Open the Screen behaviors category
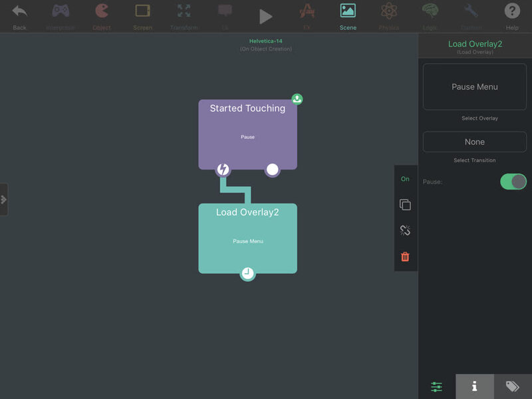 (142, 16)
